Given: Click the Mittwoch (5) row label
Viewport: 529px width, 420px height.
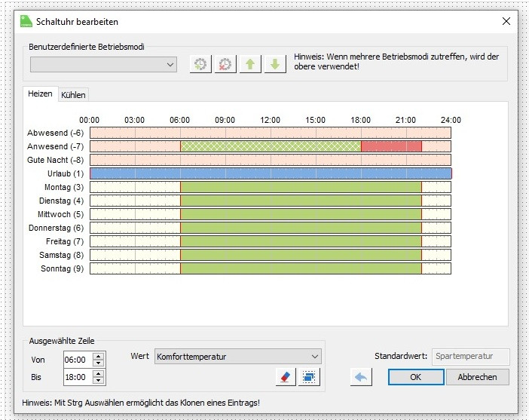Looking at the screenshot, I should coord(61,214).
